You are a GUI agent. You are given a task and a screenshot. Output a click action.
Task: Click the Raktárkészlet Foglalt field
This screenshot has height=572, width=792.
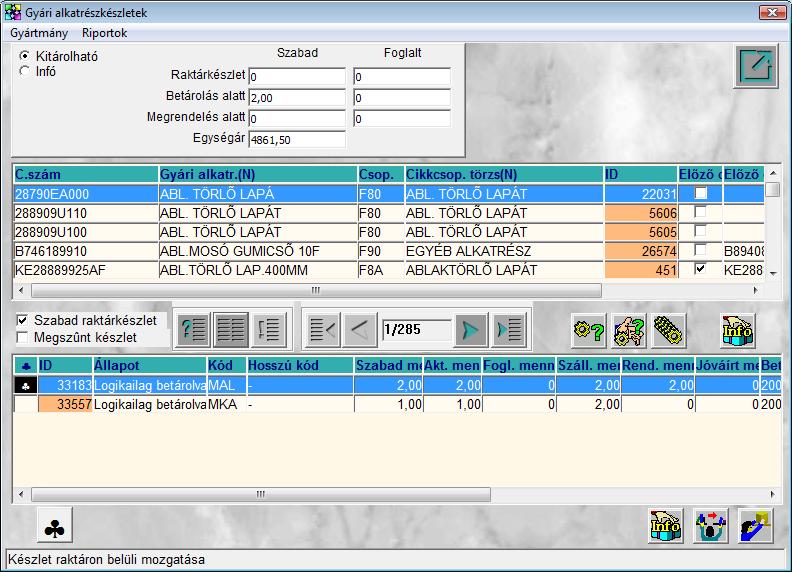402,76
